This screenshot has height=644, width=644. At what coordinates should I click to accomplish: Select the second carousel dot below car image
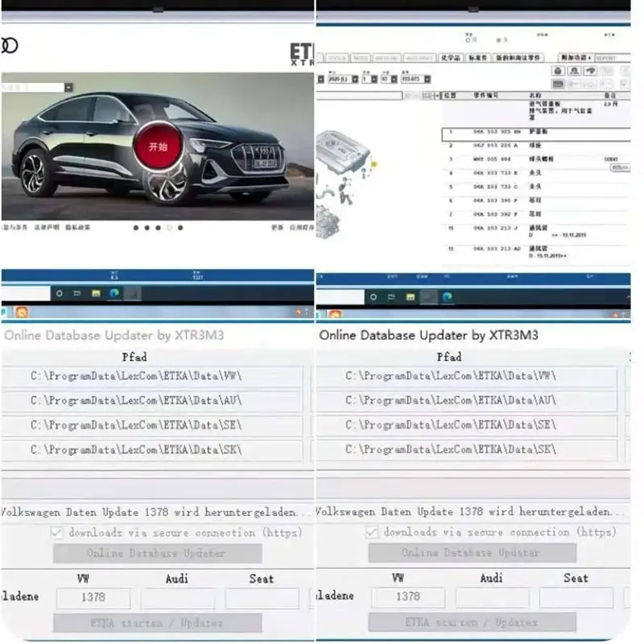[147, 228]
